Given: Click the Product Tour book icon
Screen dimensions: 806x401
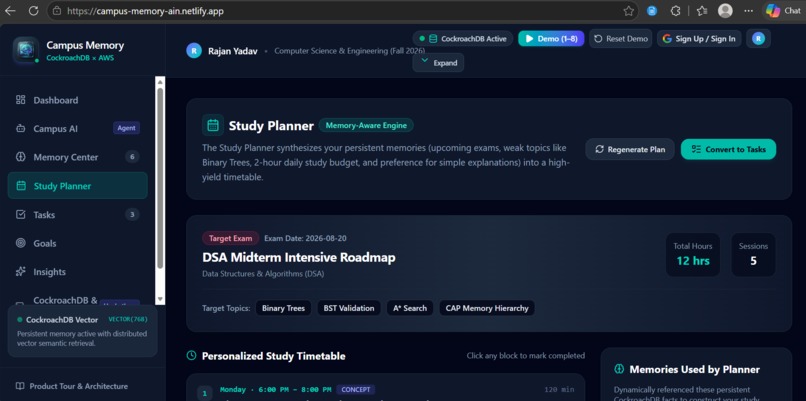Looking at the screenshot, I should tap(20, 386).
